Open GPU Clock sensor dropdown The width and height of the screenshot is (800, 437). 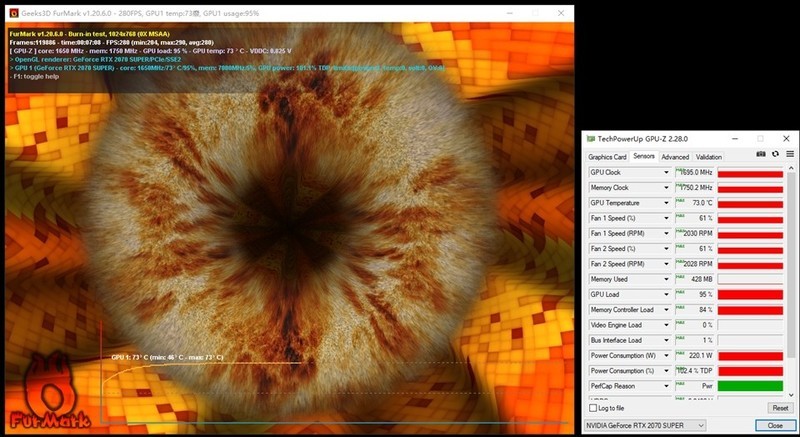tap(666, 172)
